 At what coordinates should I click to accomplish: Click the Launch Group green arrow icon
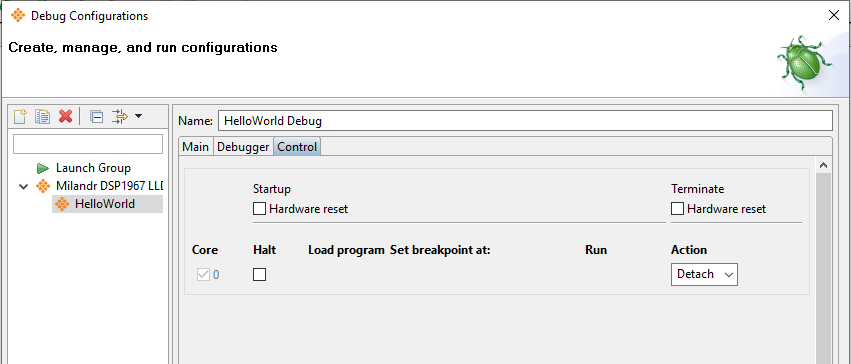[43, 168]
